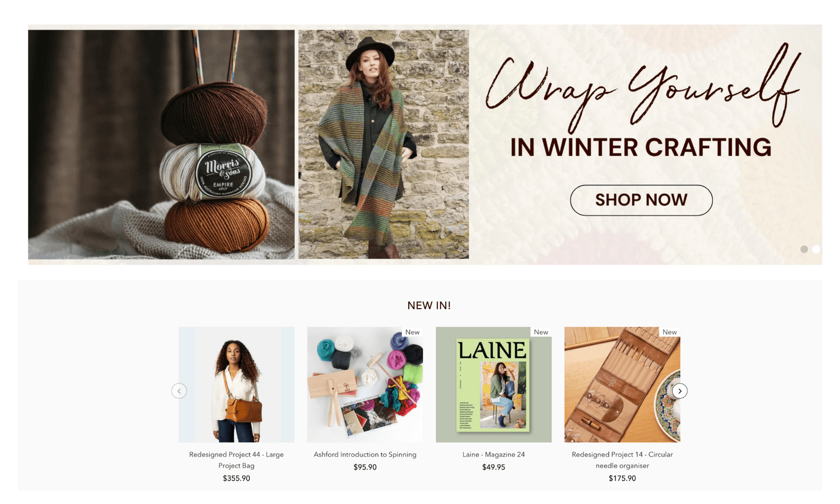Click the New badge on Laine magazine
Image resolution: width=840 pixels, height=504 pixels.
(541, 332)
